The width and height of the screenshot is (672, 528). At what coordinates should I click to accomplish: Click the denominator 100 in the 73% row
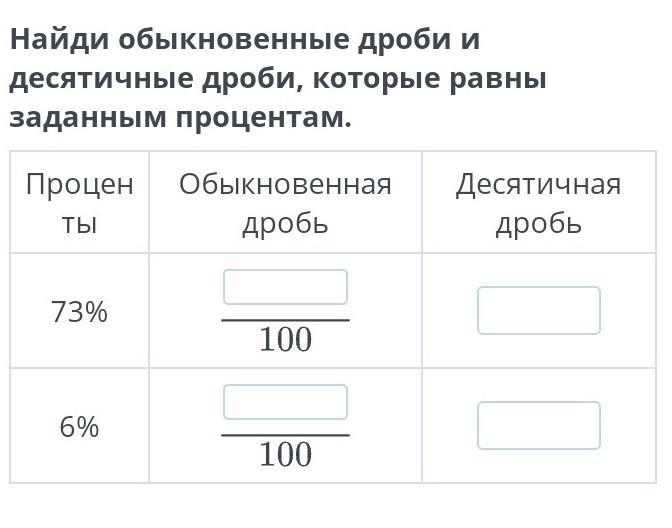click(285, 341)
